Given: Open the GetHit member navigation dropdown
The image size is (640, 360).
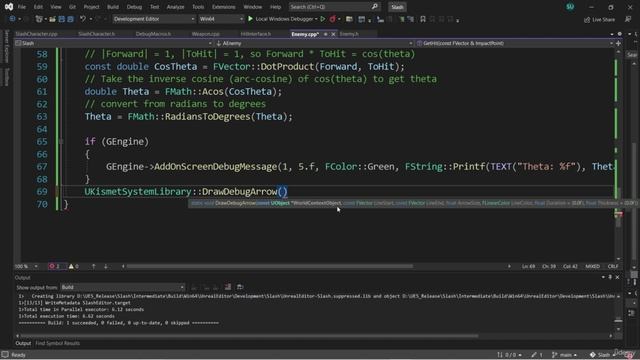Looking at the screenshot, I should pos(515,43).
